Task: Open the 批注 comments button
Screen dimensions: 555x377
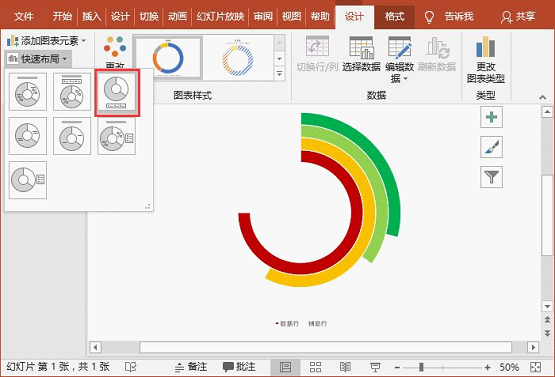Action: pos(239,367)
